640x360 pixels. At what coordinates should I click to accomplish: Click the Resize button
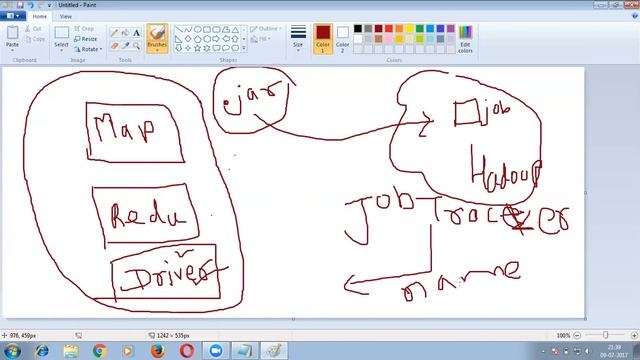pyautogui.click(x=86, y=39)
